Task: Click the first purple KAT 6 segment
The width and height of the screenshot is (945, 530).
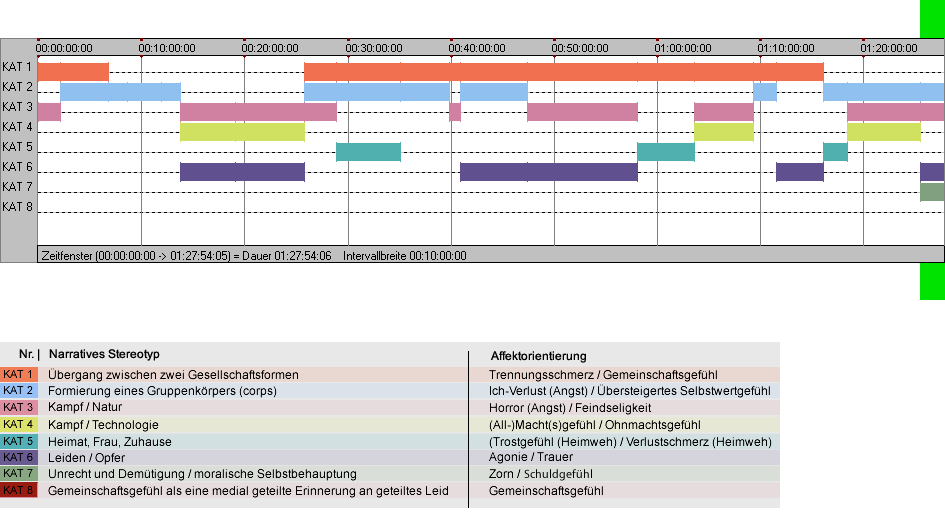Action: (242, 172)
